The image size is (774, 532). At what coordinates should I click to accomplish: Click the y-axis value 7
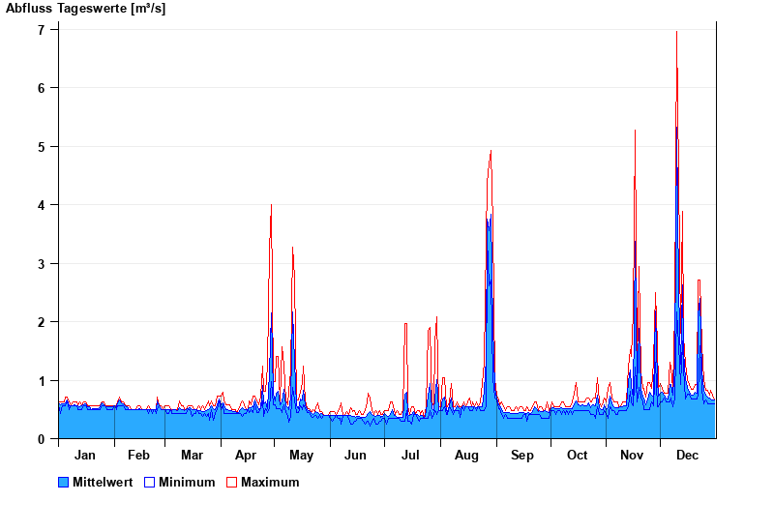42,29
